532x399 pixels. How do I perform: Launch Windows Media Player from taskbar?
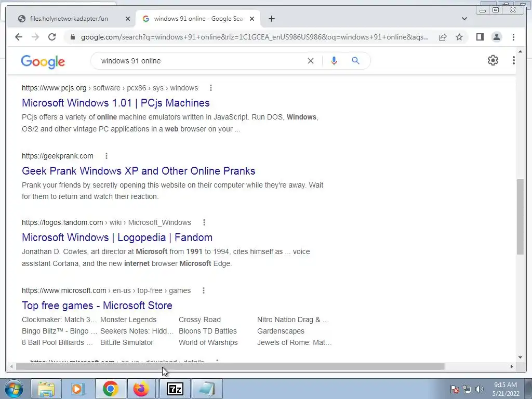pos(78,389)
